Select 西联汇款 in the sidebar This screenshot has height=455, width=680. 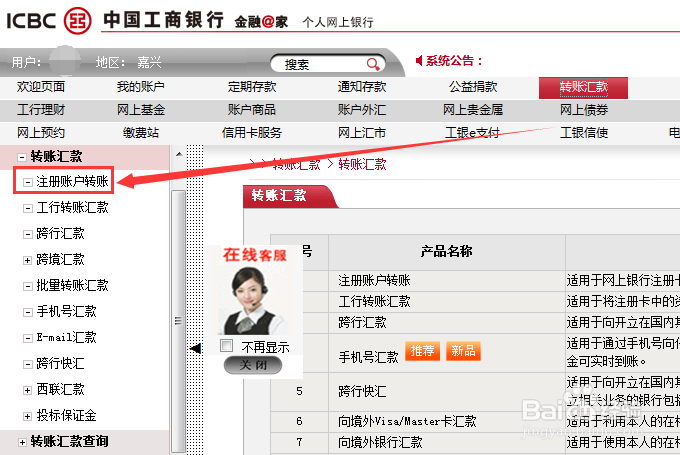coord(60,390)
